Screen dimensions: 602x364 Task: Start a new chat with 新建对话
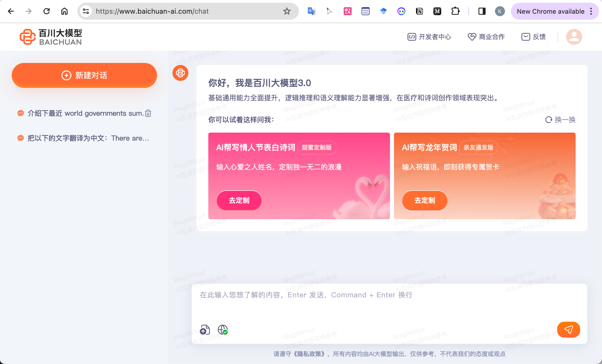click(84, 75)
